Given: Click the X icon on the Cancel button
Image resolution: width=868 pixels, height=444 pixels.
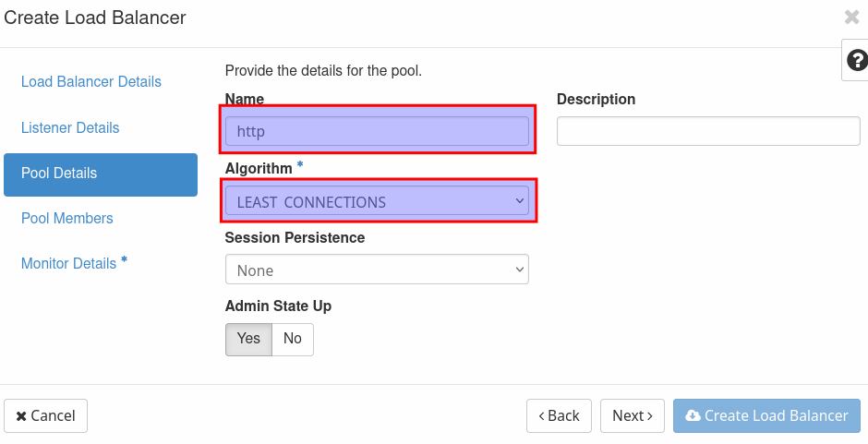Looking at the screenshot, I should click(x=21, y=416).
